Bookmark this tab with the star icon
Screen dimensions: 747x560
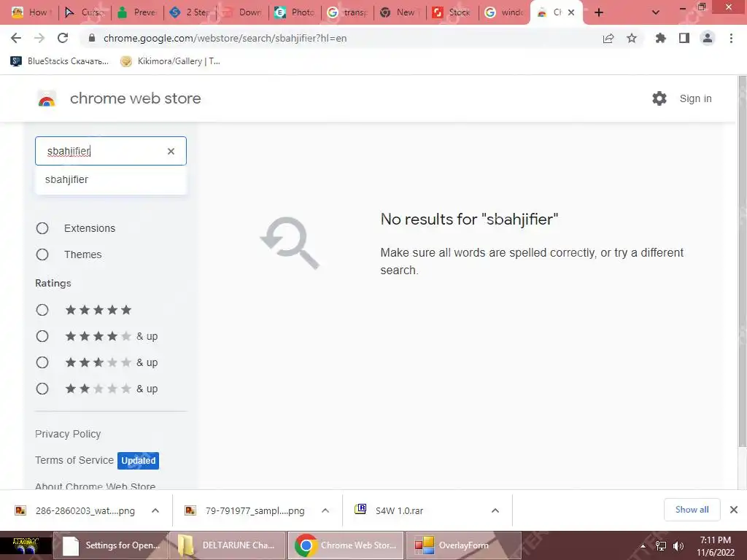click(632, 38)
